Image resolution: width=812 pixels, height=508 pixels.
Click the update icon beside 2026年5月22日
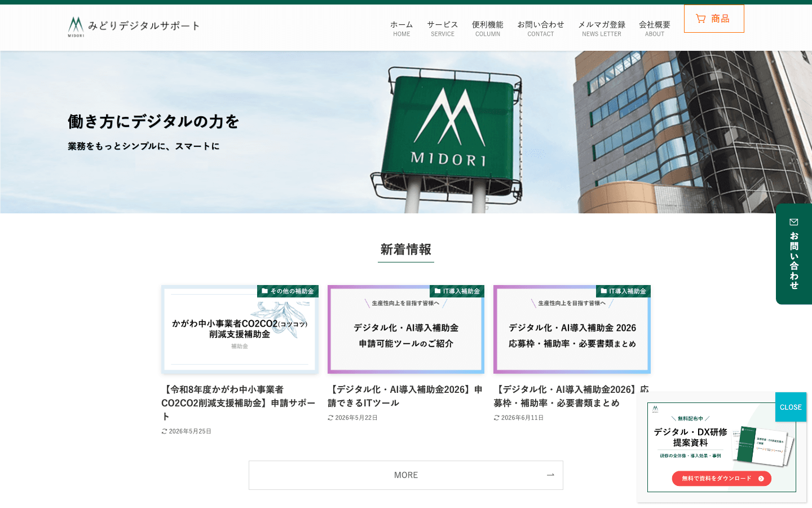pos(330,418)
